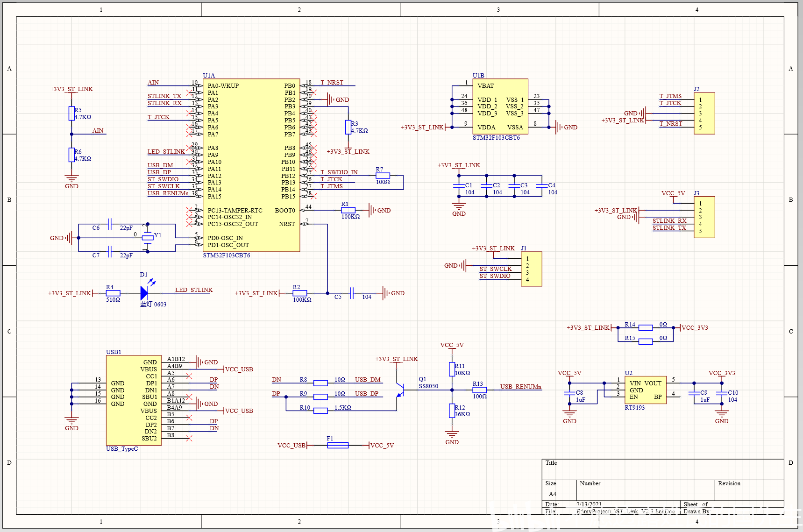The width and height of the screenshot is (803, 532).
Task: Select the U1B power pins chip block
Action: point(500,106)
